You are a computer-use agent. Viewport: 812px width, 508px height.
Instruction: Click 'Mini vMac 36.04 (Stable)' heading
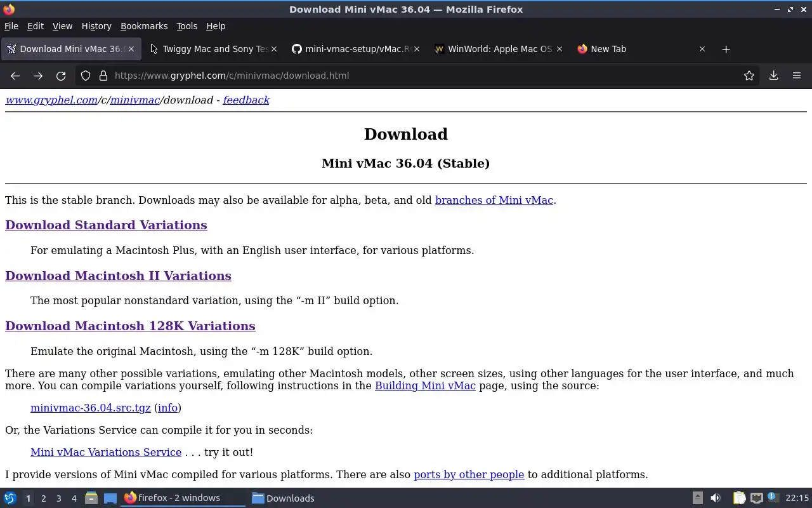[x=406, y=163]
